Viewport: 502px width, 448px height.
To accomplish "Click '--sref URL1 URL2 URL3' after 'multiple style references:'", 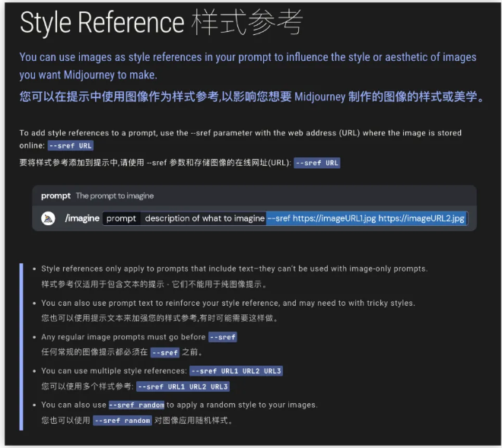I will [236, 371].
